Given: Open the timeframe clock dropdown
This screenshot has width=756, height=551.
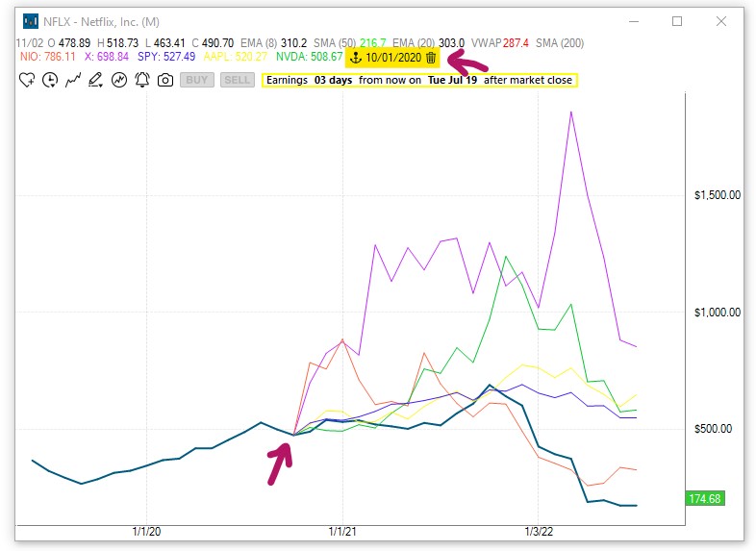Looking at the screenshot, I should tap(49, 81).
